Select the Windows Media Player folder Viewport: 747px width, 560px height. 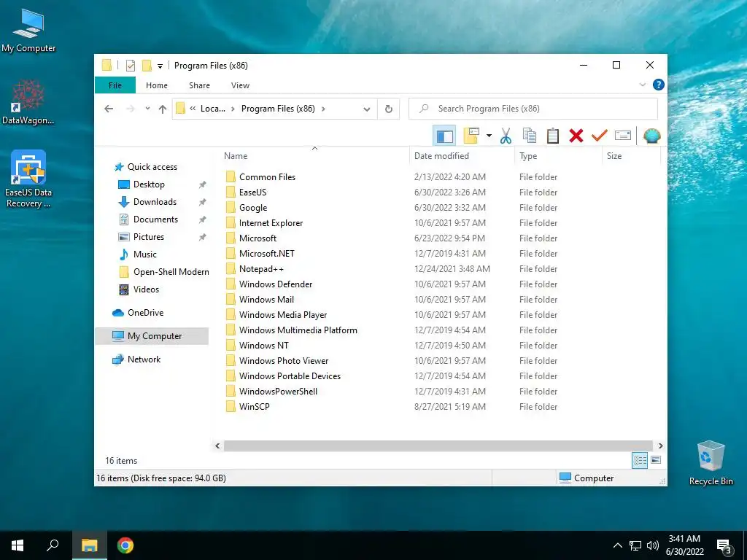[283, 315]
